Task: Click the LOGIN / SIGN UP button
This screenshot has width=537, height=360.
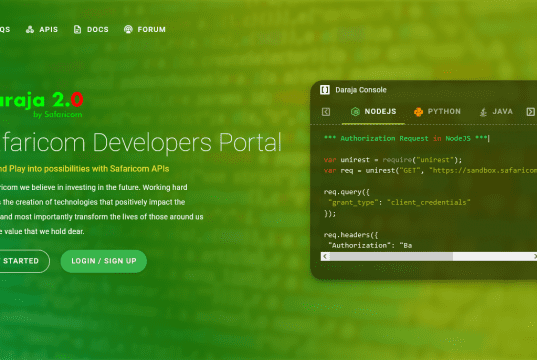Action: tap(104, 261)
